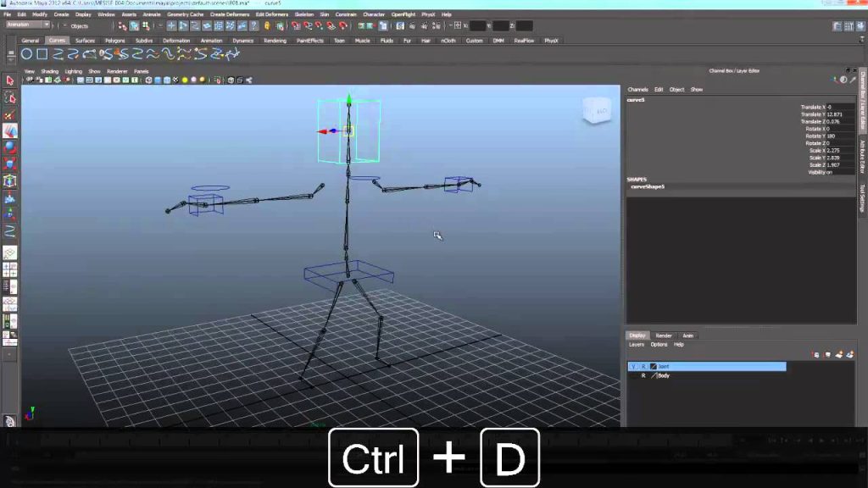Click the view cube in the viewport
Image resolution: width=868 pixels, height=488 pixels.
click(597, 111)
